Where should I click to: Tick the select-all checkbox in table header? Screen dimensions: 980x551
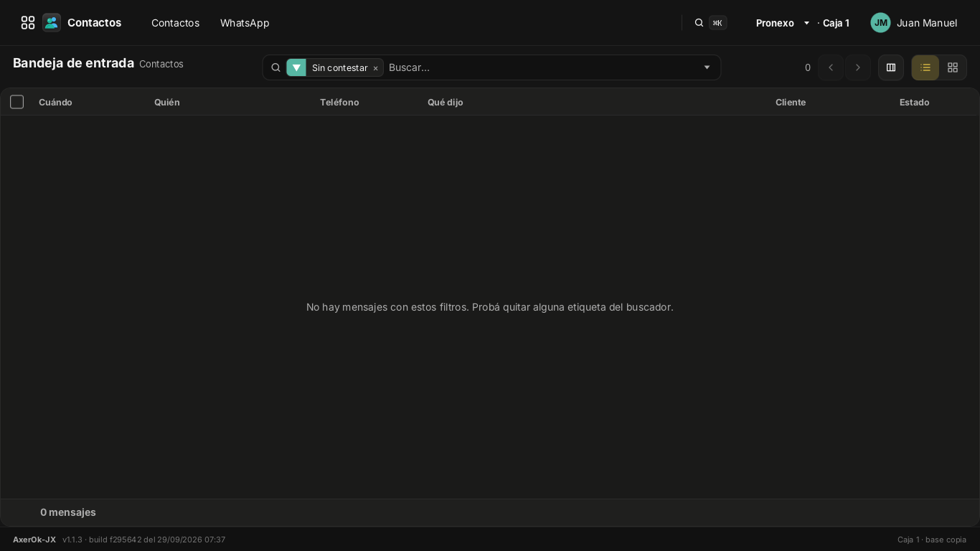(17, 102)
